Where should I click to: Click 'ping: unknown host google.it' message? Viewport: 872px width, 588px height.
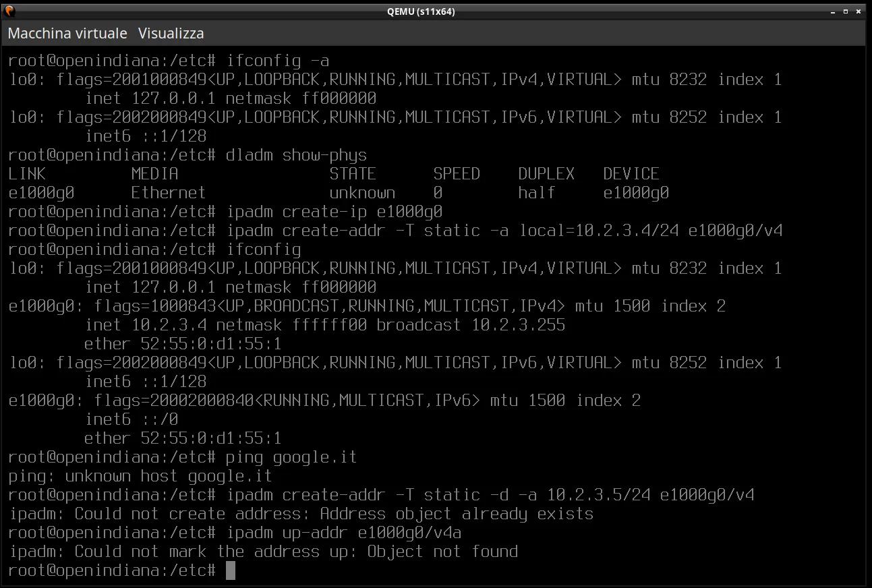tap(140, 476)
